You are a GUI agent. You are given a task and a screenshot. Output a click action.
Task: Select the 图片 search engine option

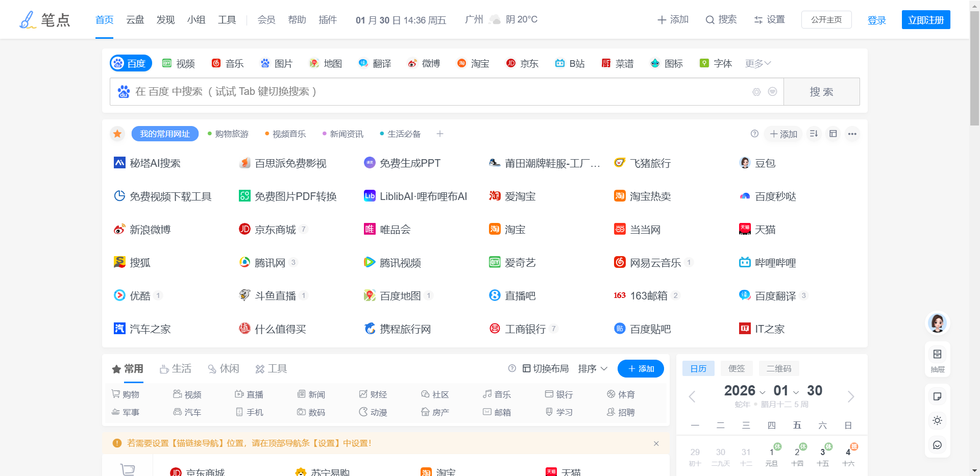tap(276, 63)
